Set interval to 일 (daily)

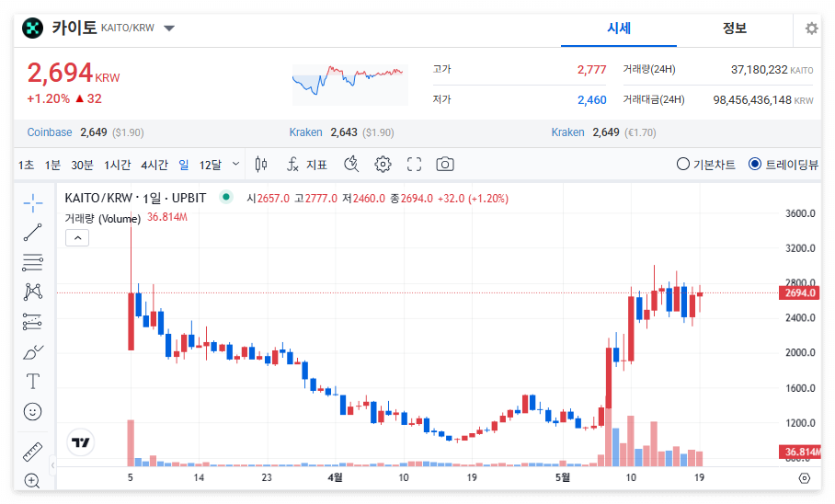coord(184,166)
